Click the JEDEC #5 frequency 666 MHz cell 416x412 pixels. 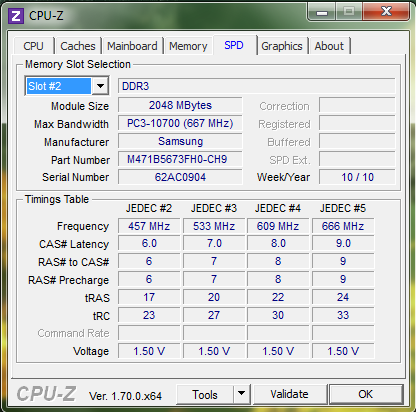pyautogui.click(x=343, y=226)
